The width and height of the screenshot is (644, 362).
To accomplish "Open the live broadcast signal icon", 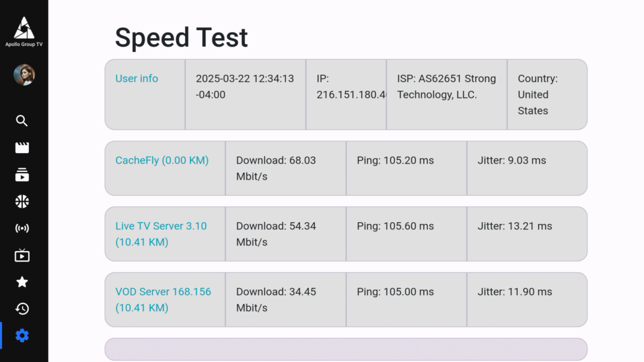I will [22, 229].
